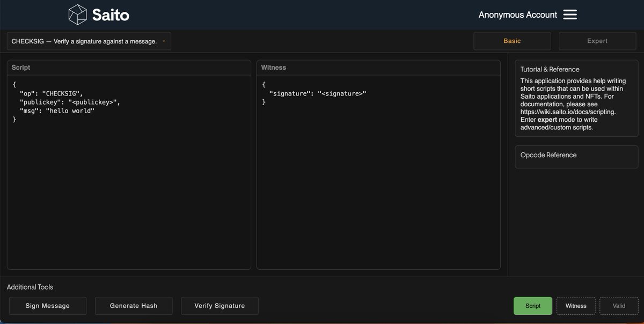Click the "msg": "hello world" line

click(57, 111)
